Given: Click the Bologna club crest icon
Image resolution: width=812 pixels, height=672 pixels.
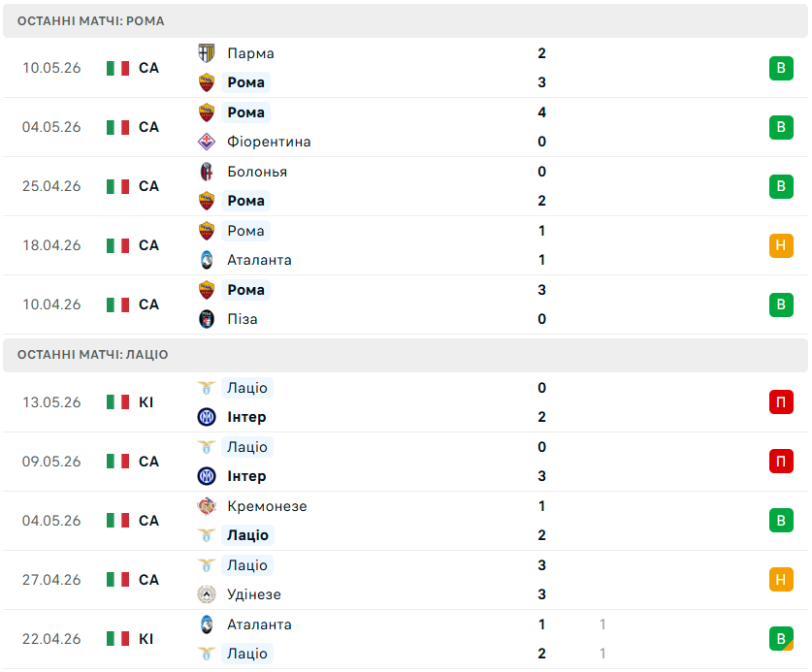Looking at the screenshot, I should click(207, 172).
